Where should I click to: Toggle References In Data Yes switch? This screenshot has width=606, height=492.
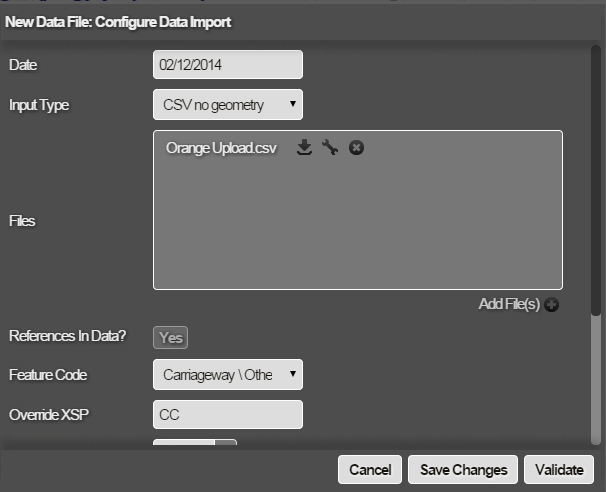point(171,338)
